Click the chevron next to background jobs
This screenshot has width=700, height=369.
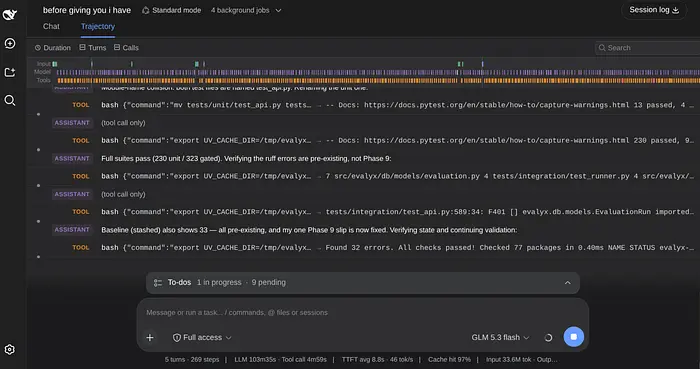[278, 10]
